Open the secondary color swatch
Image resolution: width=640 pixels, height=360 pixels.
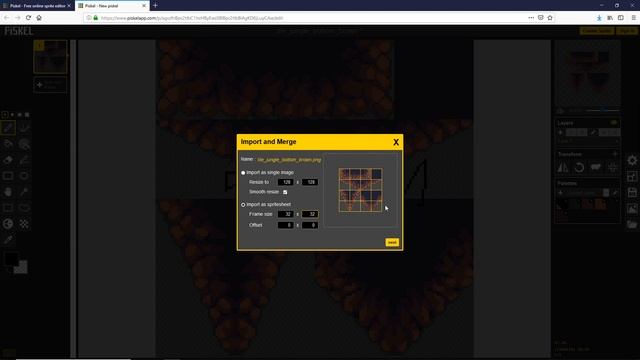click(21, 268)
